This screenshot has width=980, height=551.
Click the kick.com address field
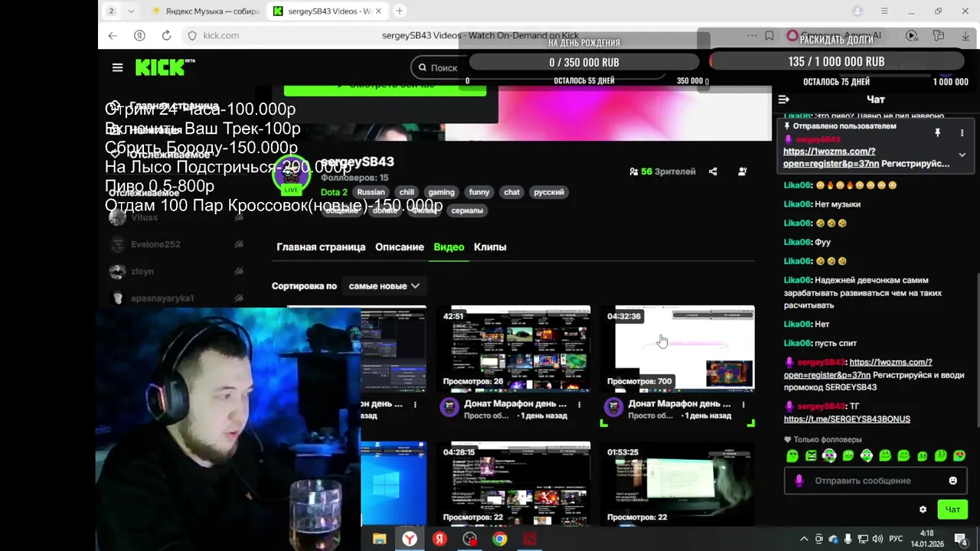pyautogui.click(x=220, y=35)
